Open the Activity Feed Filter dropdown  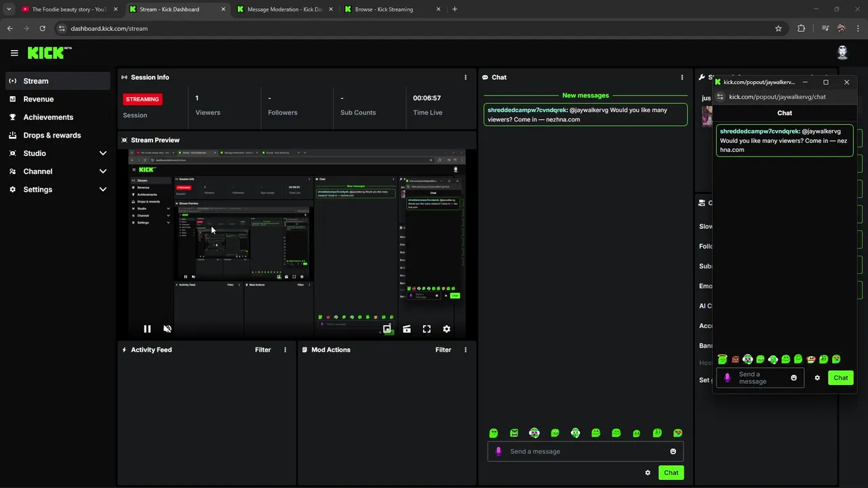262,350
